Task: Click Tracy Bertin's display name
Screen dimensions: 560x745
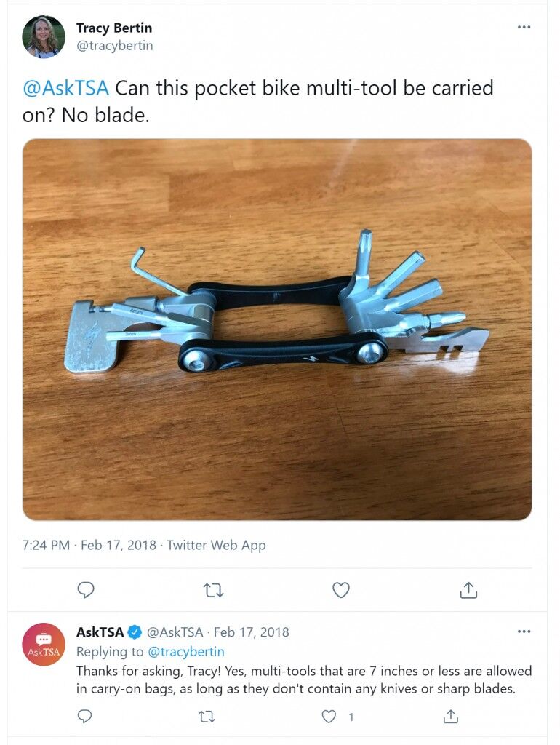Action: click(114, 28)
